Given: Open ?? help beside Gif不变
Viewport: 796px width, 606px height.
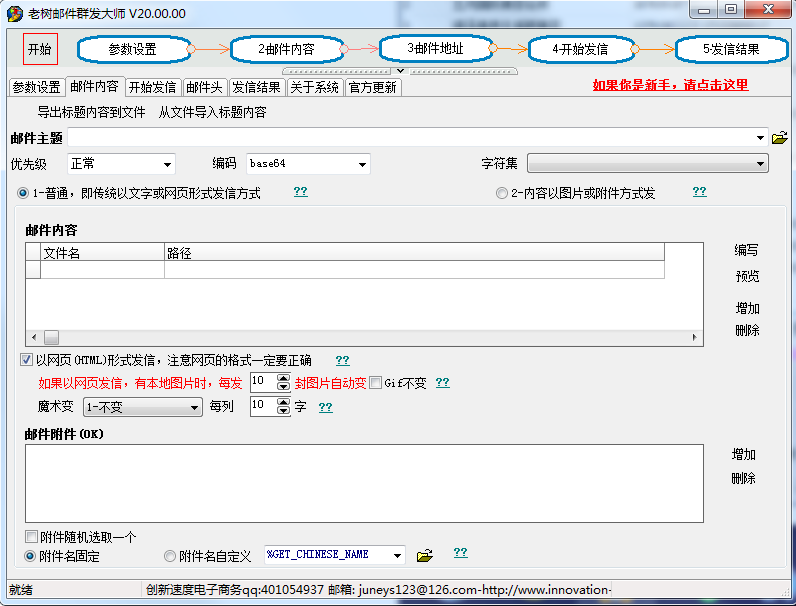Looking at the screenshot, I should coord(443,383).
